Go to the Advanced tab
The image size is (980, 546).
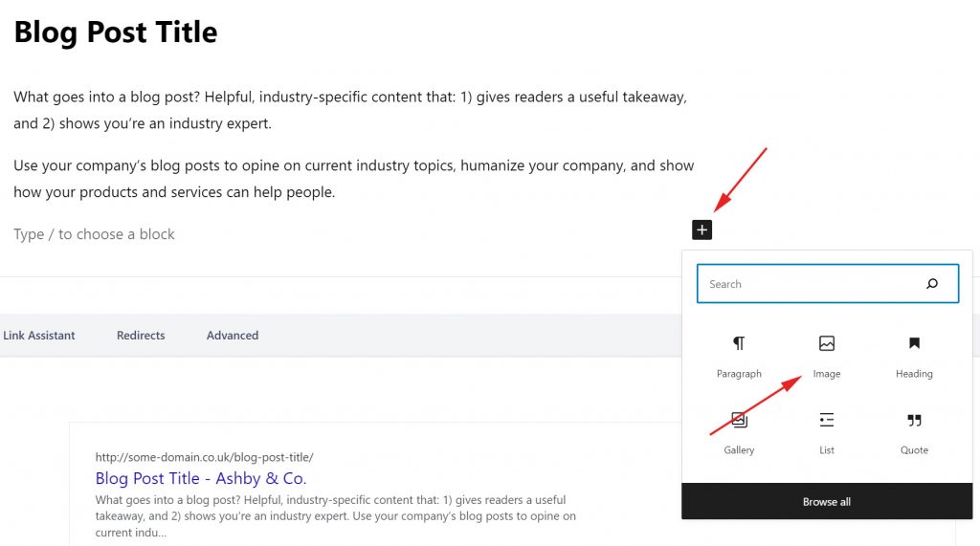tap(233, 336)
